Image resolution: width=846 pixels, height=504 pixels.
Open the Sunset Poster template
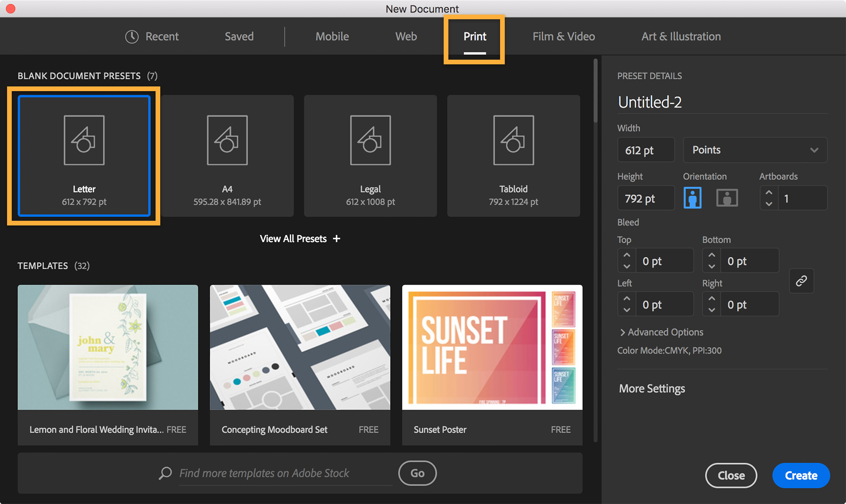pos(492,348)
